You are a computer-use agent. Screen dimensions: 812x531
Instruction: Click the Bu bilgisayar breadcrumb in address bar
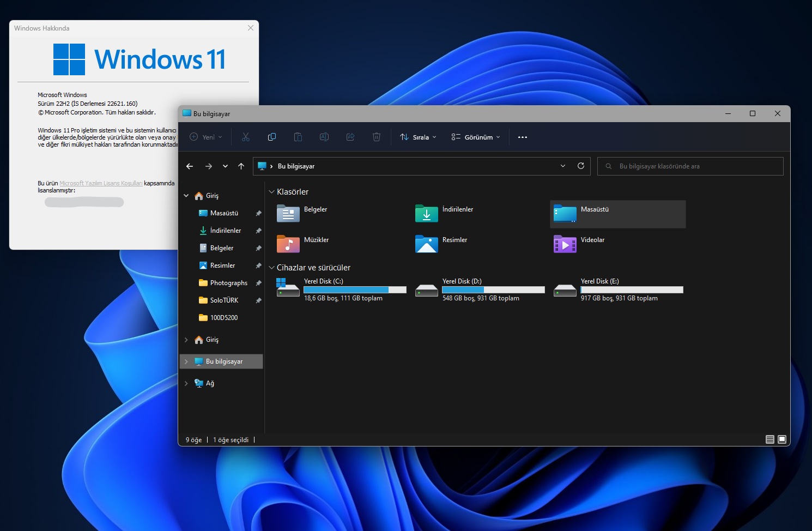296,166
